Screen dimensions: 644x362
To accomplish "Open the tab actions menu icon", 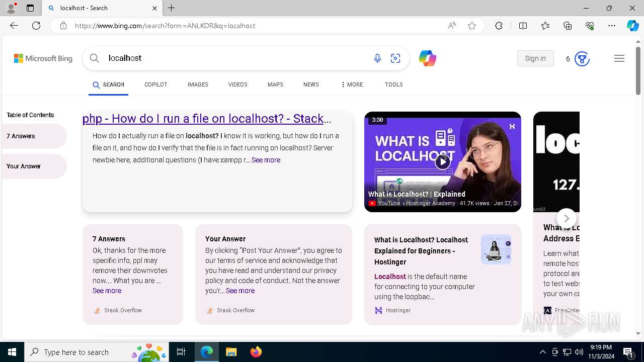I will tap(30, 8).
